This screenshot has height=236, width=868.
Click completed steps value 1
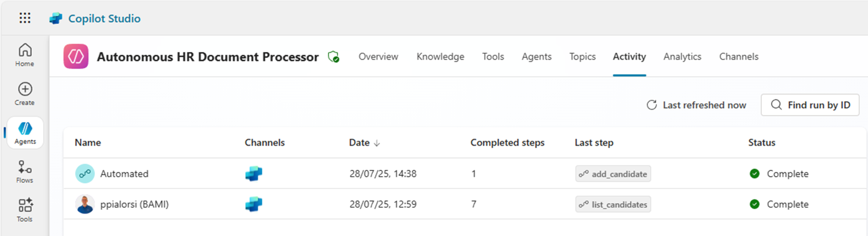pyautogui.click(x=473, y=174)
